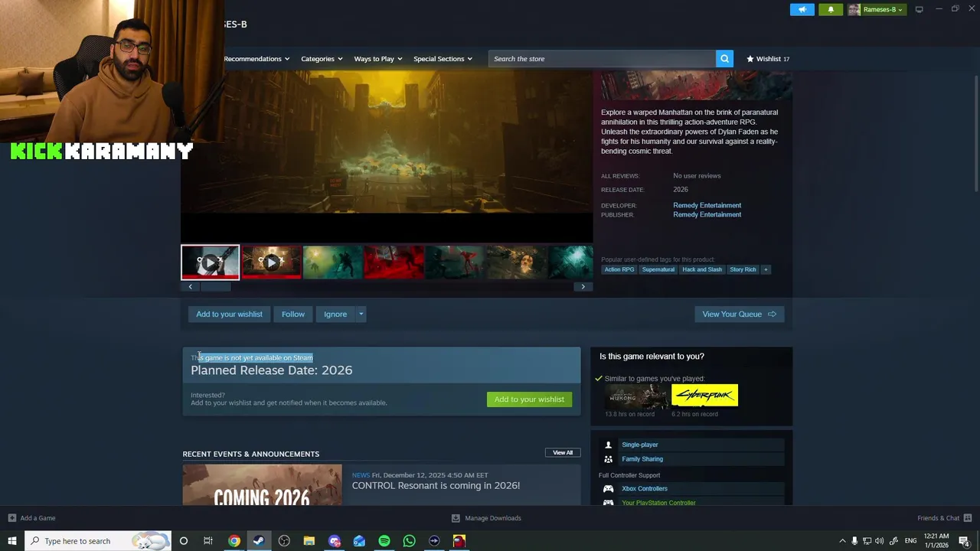Screen dimensions: 980x551
Task: Click the Single-player person icon
Action: [x=608, y=445]
